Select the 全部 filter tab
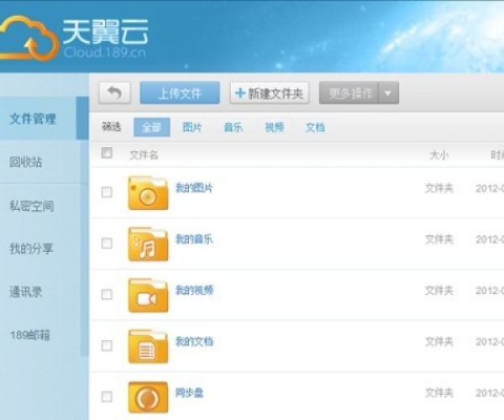 [x=152, y=127]
